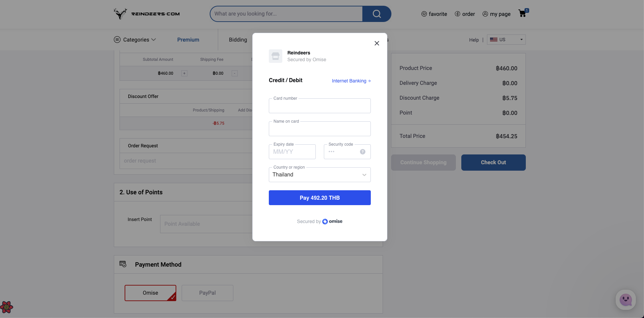The image size is (644, 318).
Task: Open the US language selector dropdown
Action: tap(506, 40)
